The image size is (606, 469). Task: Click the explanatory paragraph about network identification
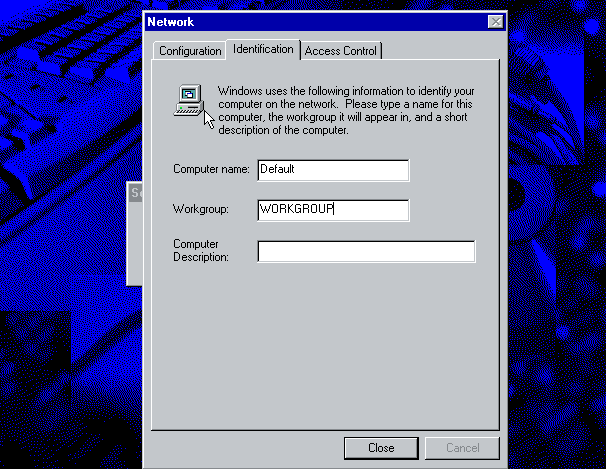click(345, 110)
